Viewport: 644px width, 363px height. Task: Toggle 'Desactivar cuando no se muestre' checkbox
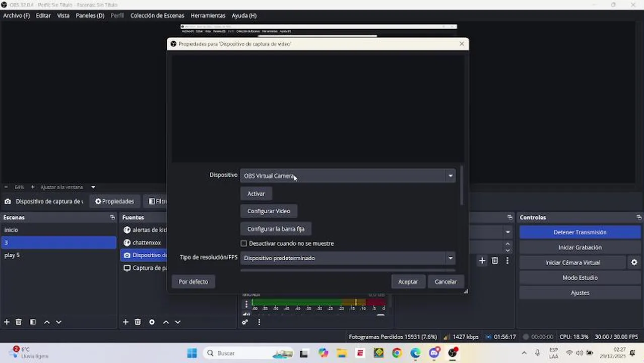click(244, 244)
